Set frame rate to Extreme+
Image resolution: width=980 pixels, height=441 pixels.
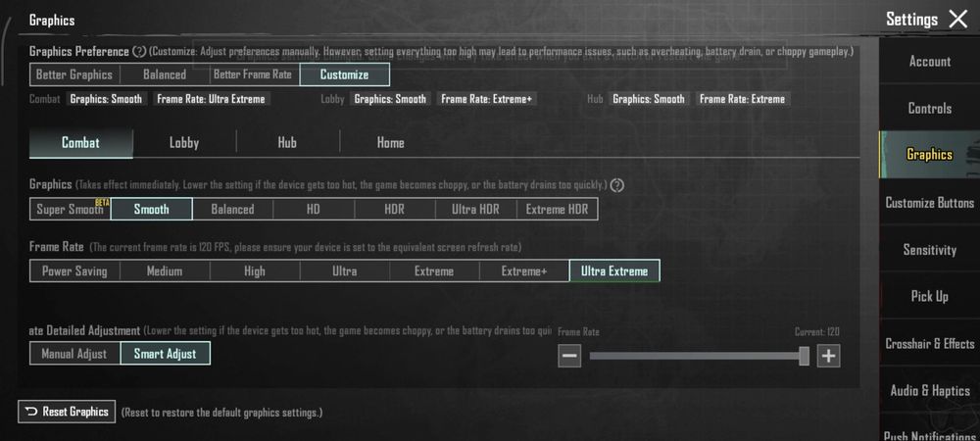[x=524, y=271]
